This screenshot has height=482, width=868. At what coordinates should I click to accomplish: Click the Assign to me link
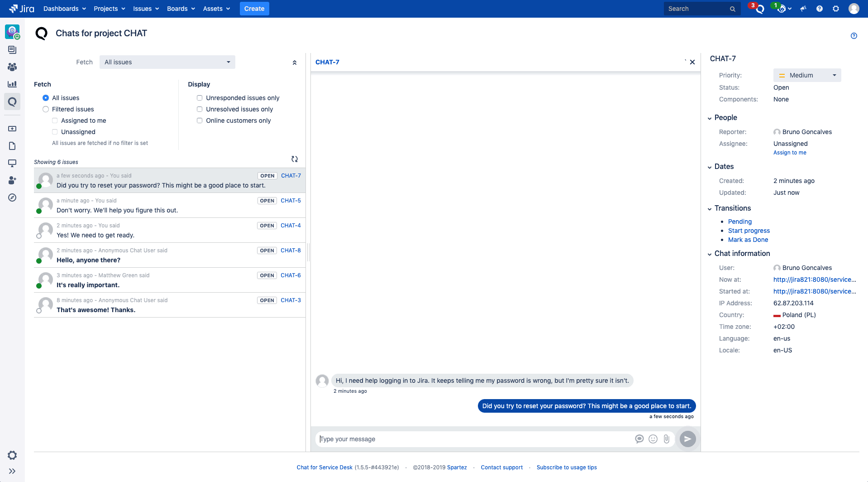tap(790, 153)
